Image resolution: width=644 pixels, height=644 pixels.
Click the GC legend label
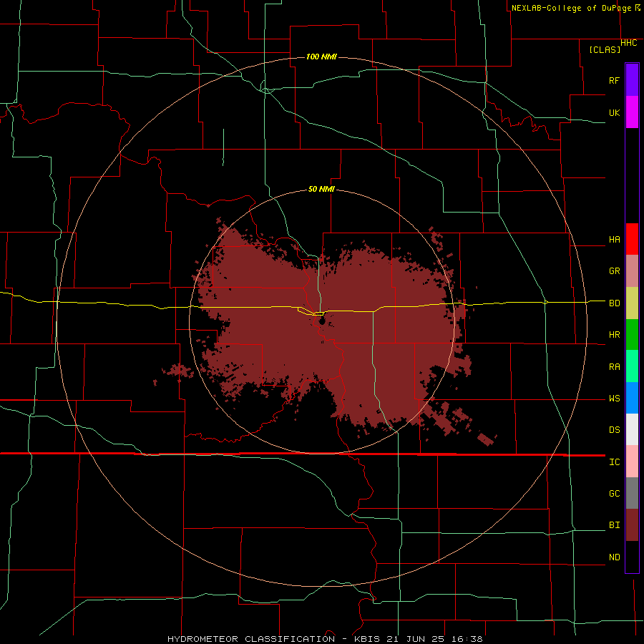(x=614, y=494)
